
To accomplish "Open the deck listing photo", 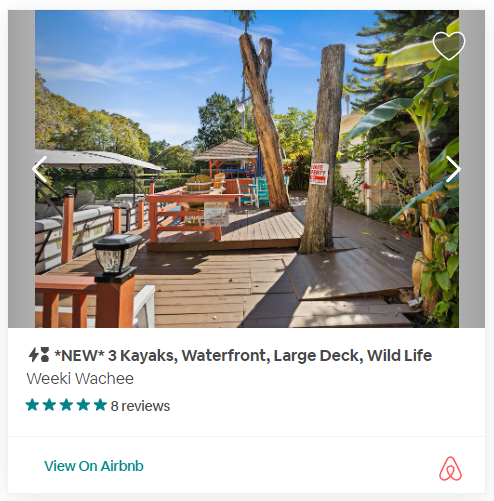I will point(247,169).
